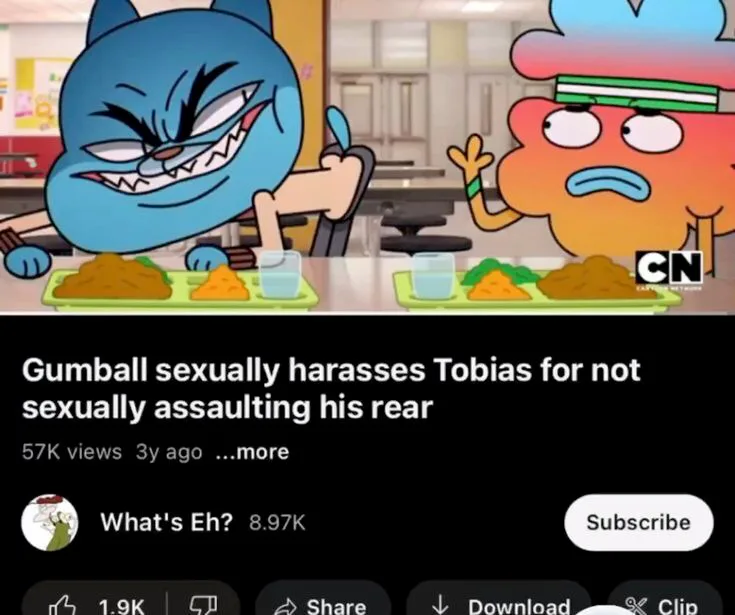Viewport: 735px width, 615px height.
Task: Click the CN network logo watermark
Action: pos(669,269)
